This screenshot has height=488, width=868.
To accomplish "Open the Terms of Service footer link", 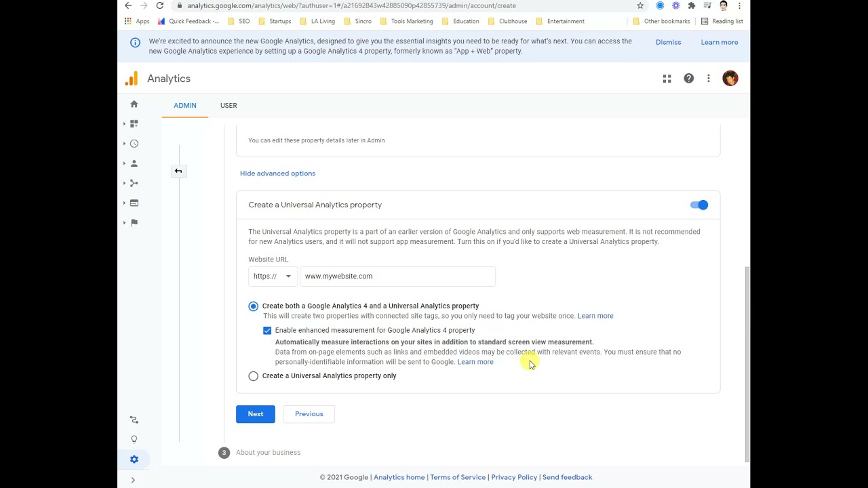I will [x=458, y=477].
